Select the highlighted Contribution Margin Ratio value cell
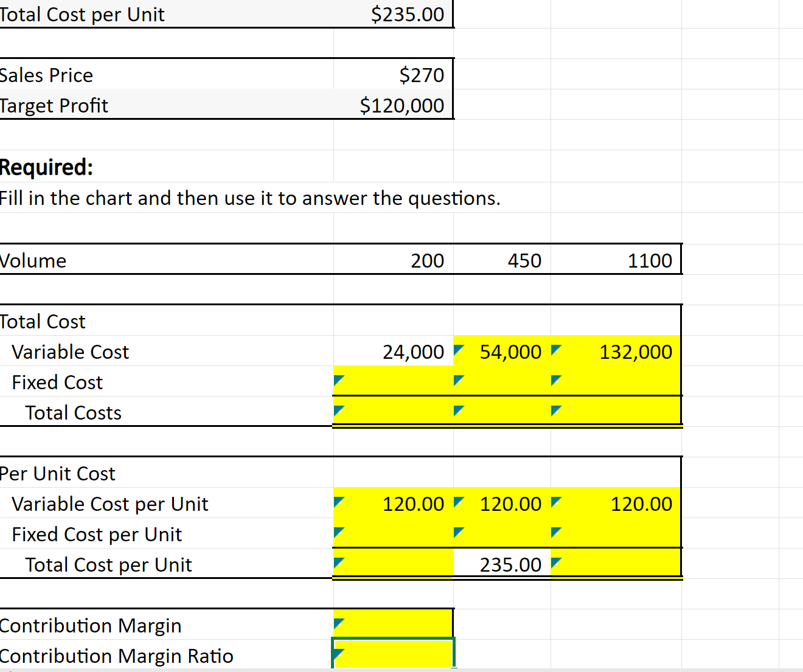This screenshot has height=672, width=803. pyautogui.click(x=394, y=654)
